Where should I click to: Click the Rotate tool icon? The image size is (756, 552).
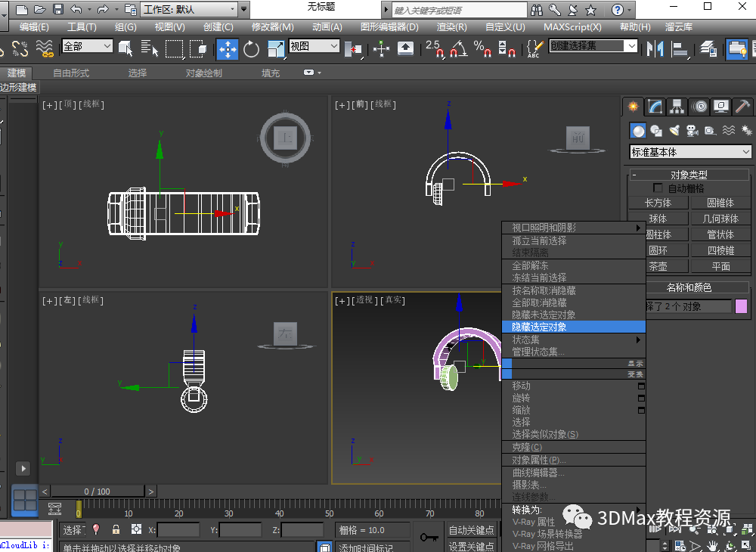251,49
